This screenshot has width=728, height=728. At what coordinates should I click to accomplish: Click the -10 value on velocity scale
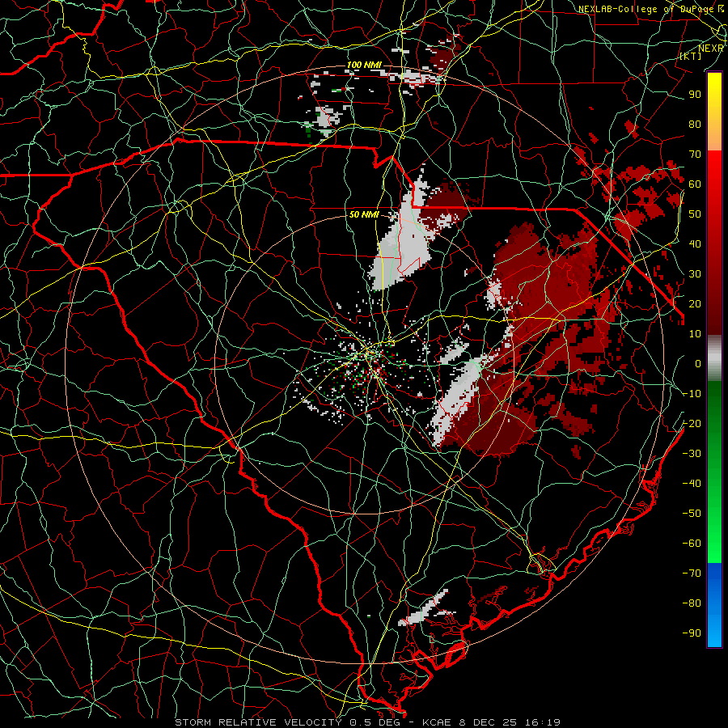tap(692, 394)
